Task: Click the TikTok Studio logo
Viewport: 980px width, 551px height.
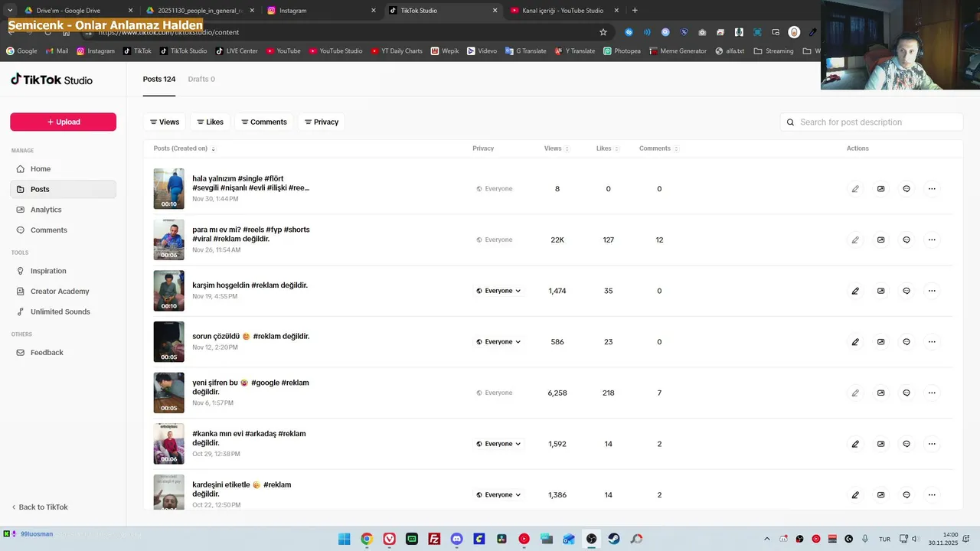Action: 51,80
